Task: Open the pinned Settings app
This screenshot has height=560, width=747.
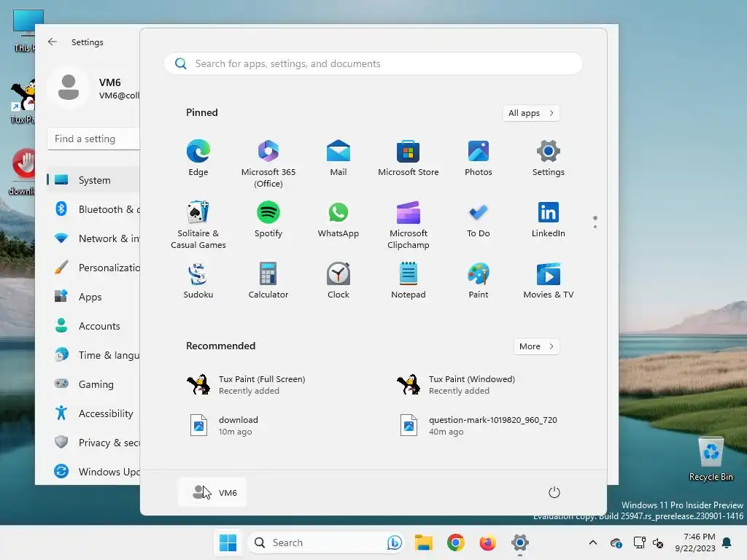Action: (549, 158)
